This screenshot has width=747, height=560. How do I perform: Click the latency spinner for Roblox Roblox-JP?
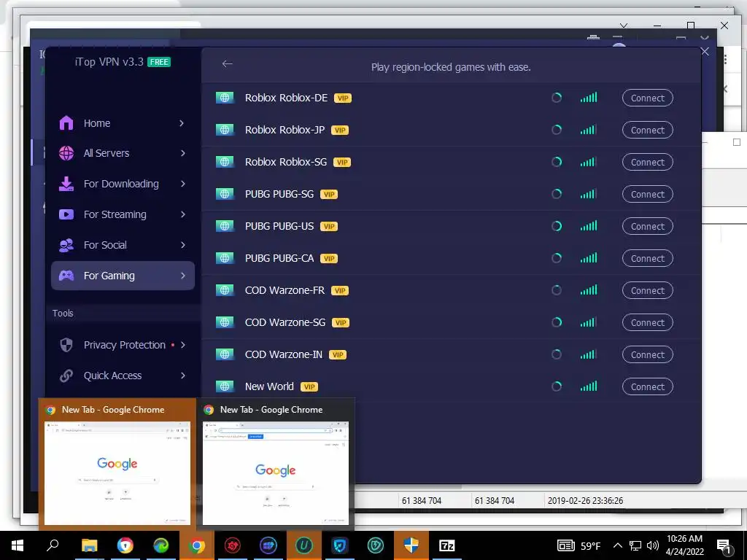(557, 130)
